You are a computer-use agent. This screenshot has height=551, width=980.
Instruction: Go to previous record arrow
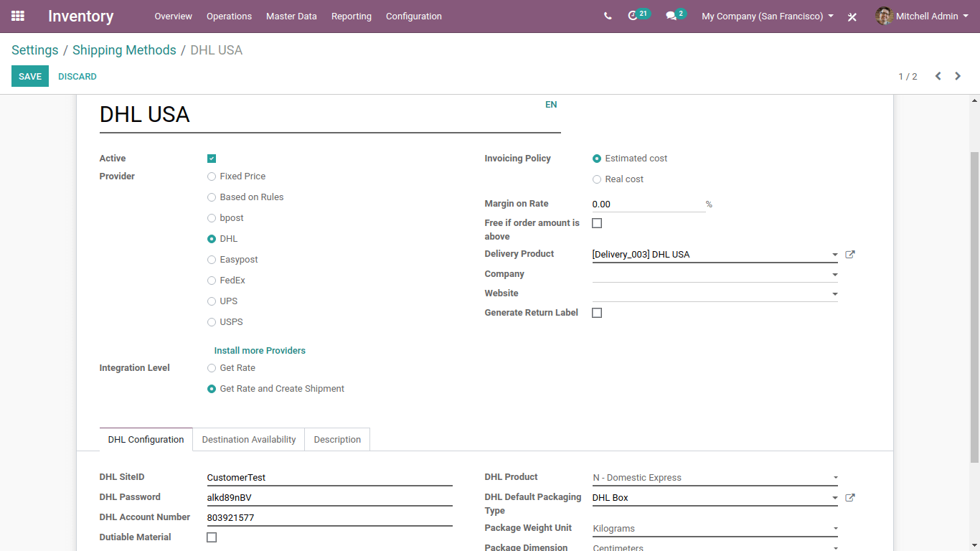click(938, 76)
